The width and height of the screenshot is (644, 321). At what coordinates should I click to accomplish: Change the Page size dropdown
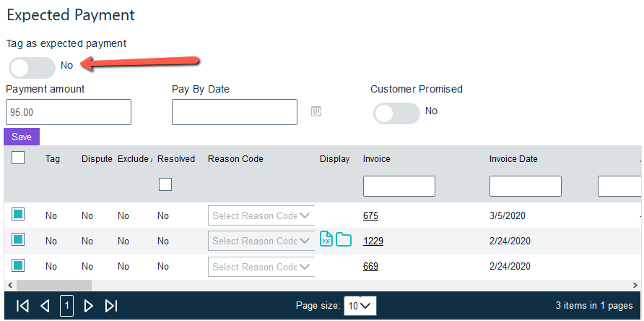360,306
